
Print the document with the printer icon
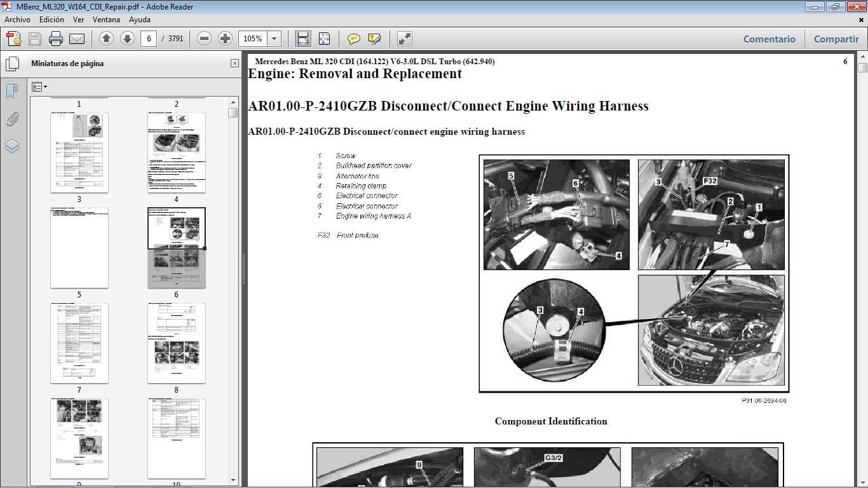pos(56,39)
